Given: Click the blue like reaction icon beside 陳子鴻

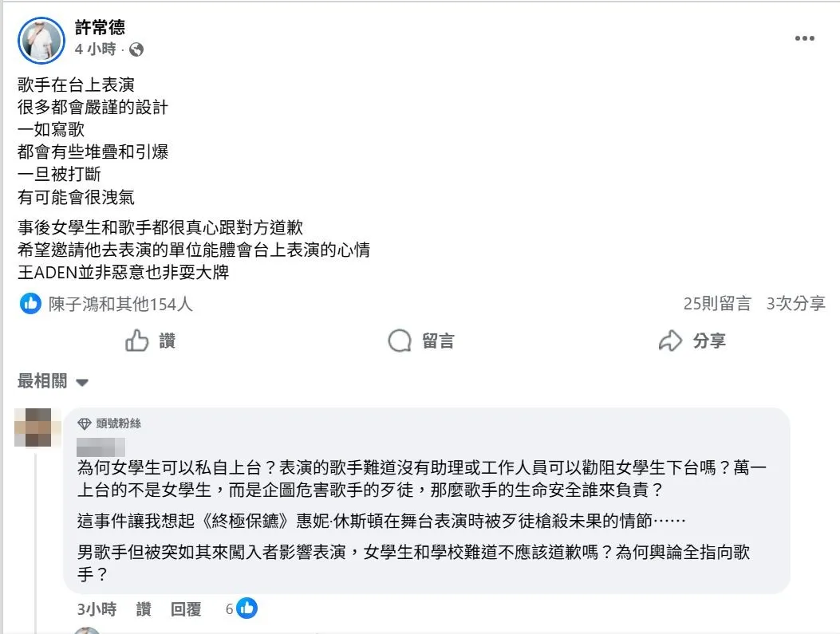Looking at the screenshot, I should coord(30,304).
